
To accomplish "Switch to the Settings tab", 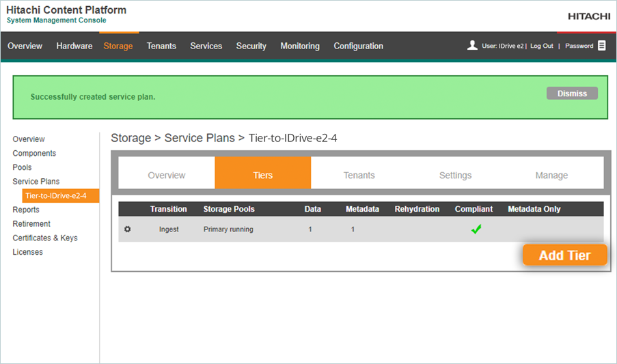I will [455, 176].
